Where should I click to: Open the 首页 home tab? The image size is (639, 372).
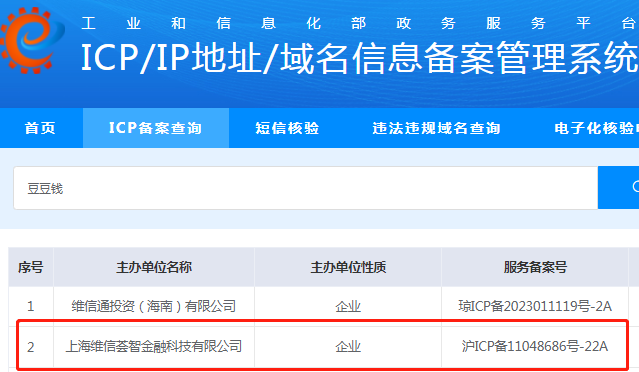coord(41,128)
